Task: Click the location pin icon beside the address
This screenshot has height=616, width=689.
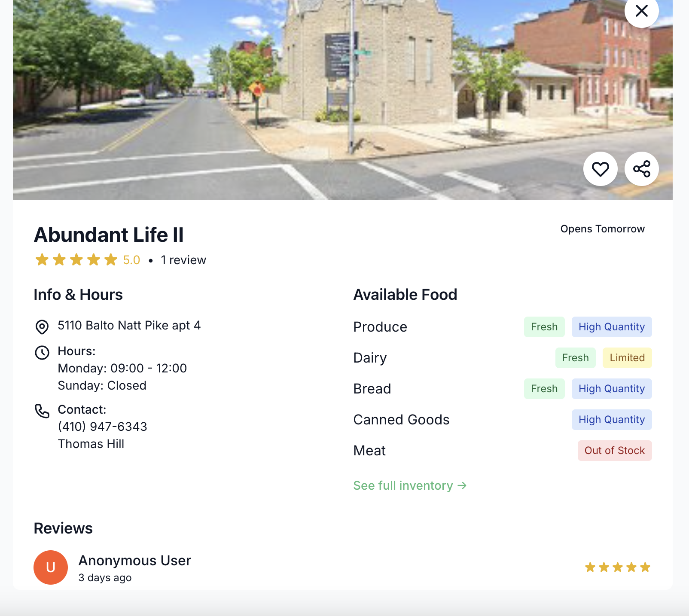Action: [x=42, y=328]
